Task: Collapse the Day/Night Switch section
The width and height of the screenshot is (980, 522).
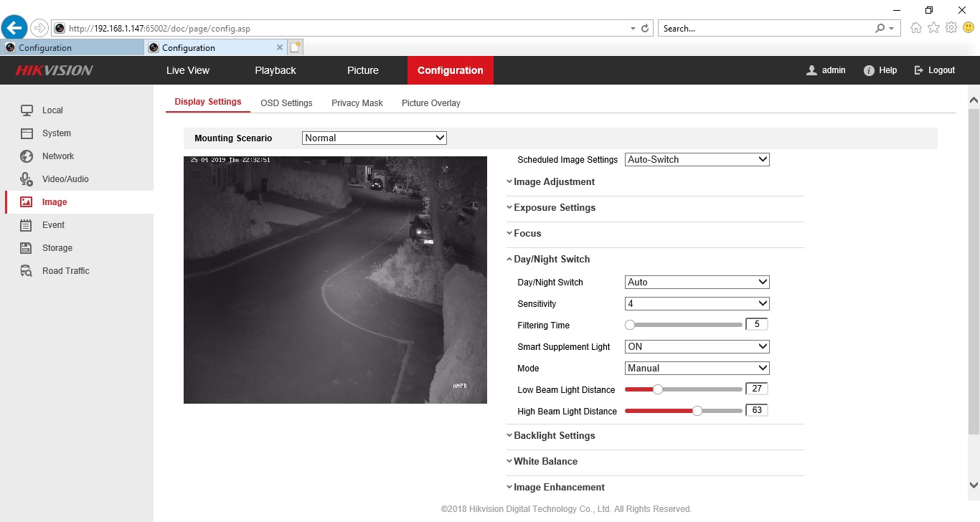Action: [551, 260]
